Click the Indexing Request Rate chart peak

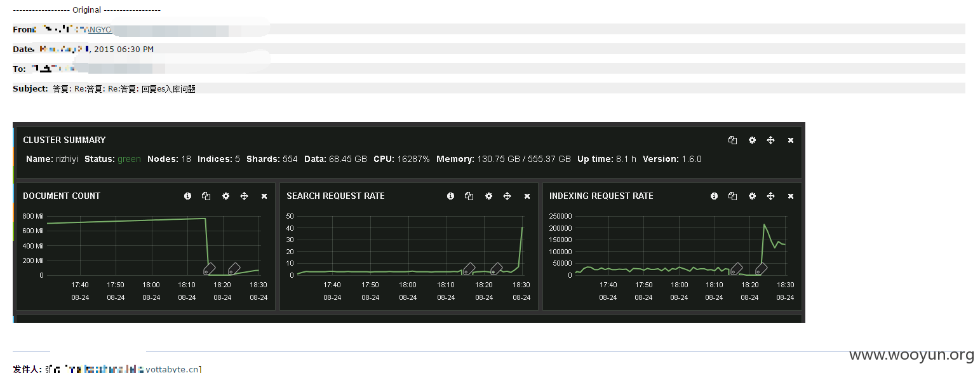[x=764, y=225]
